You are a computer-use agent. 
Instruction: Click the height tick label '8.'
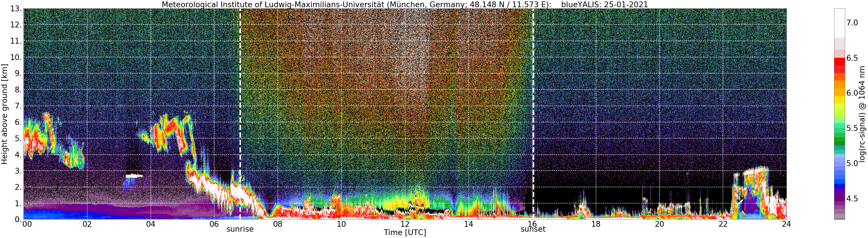[x=19, y=90]
